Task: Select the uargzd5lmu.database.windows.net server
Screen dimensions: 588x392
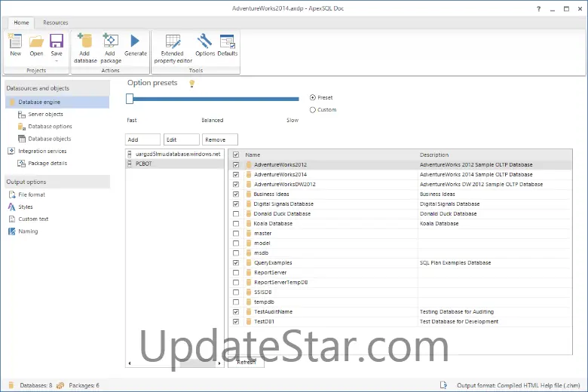Action: (175, 155)
